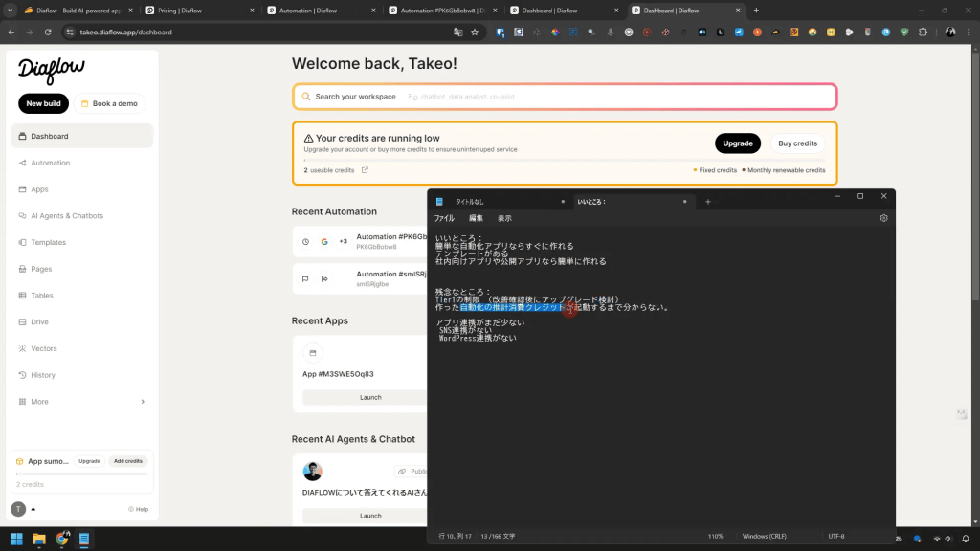Screen dimensions: 980x551
Task: Open a new browser tab
Action: [756, 11]
